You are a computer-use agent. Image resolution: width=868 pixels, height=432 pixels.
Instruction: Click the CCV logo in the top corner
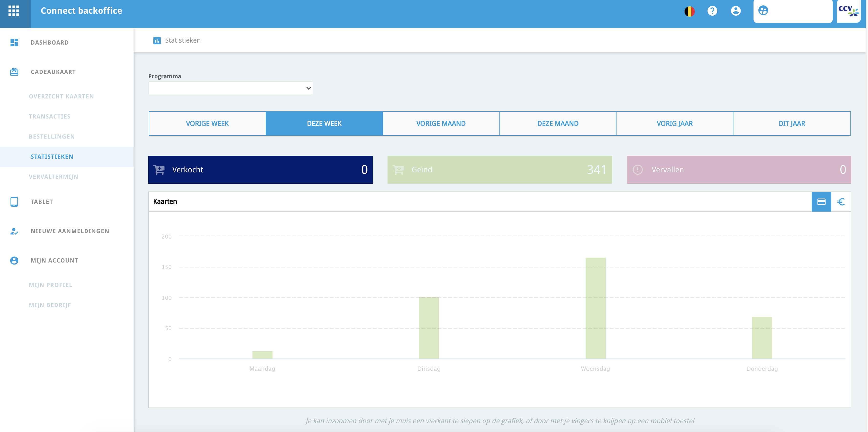(848, 11)
